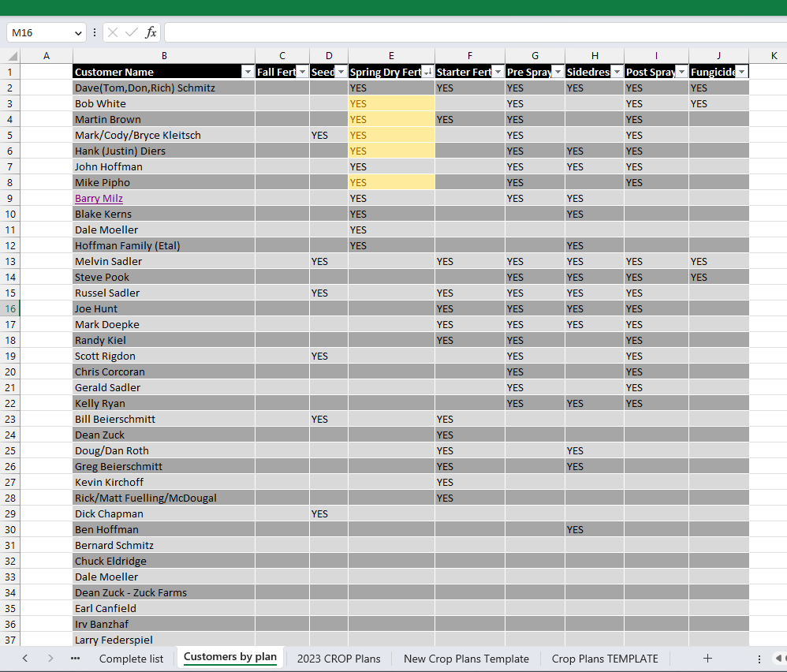Select the Chuck Eldridge cell
787x672 pixels.
point(164,561)
